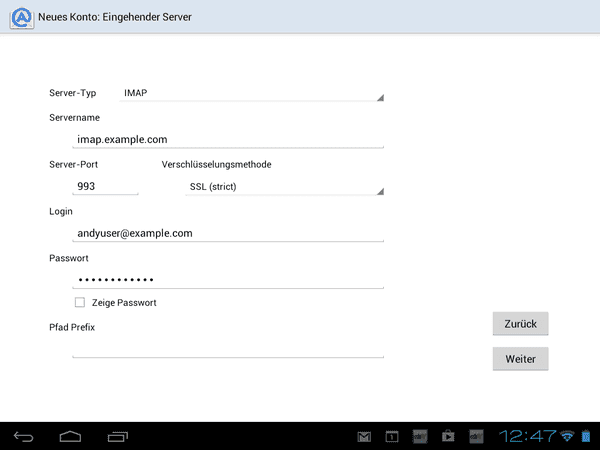Focus the Passwort field with dots
600x450 pixels.
click(x=228, y=280)
